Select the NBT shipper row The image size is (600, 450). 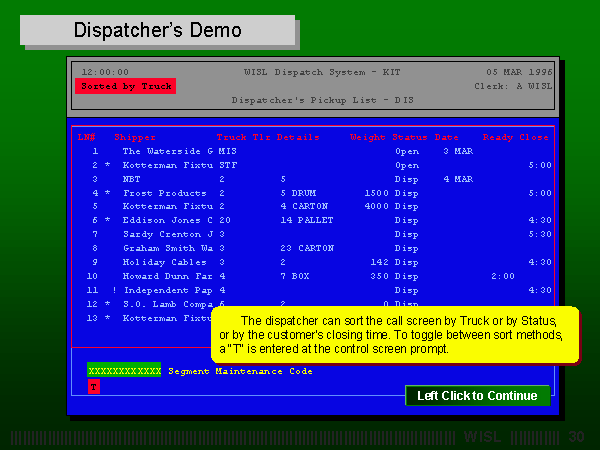312,179
